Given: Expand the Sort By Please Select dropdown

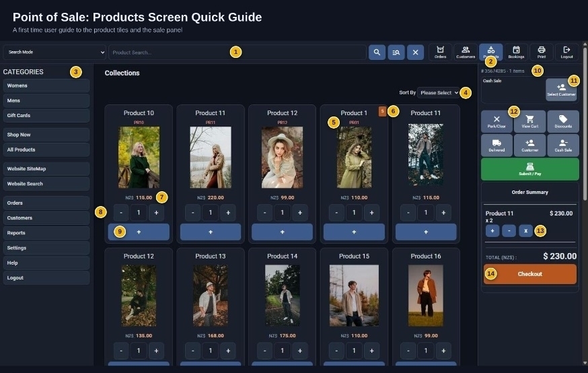Looking at the screenshot, I should [x=438, y=93].
